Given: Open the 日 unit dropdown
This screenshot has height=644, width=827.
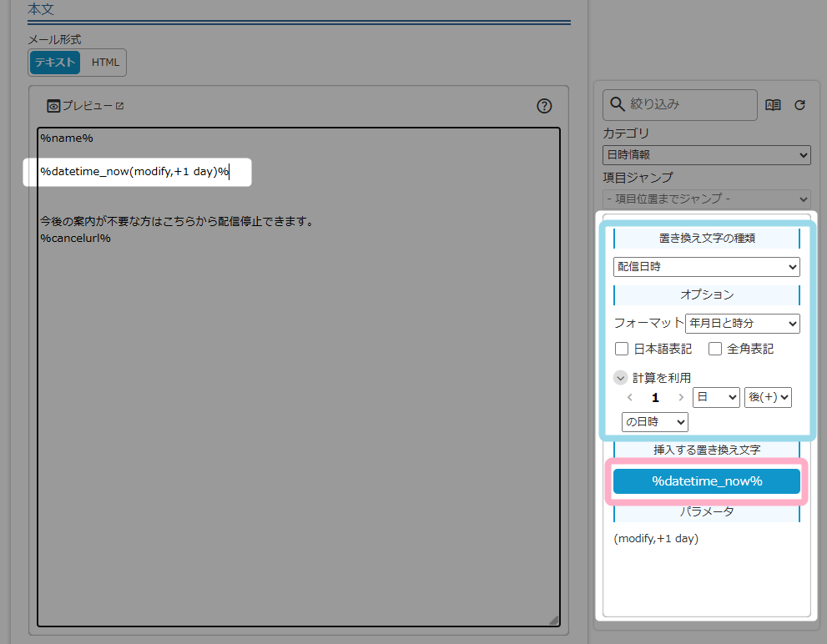Looking at the screenshot, I should pos(717,398).
